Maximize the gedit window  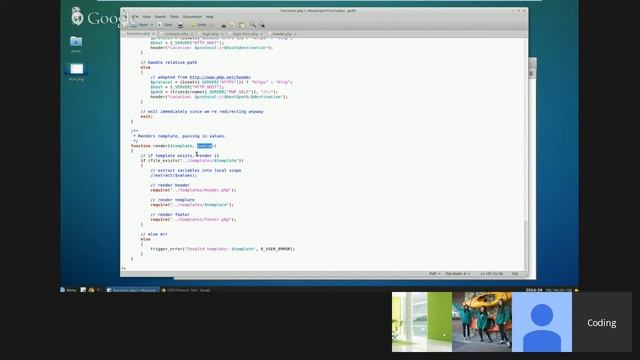pos(518,11)
